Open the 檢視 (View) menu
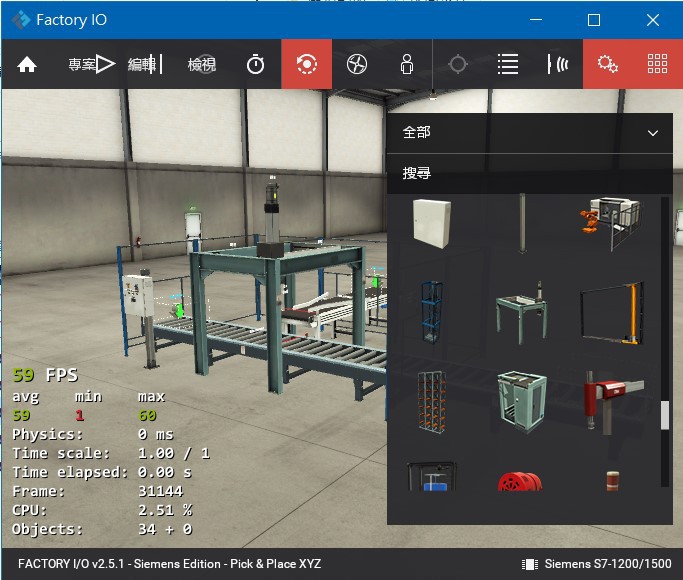683x580 pixels. click(x=201, y=64)
